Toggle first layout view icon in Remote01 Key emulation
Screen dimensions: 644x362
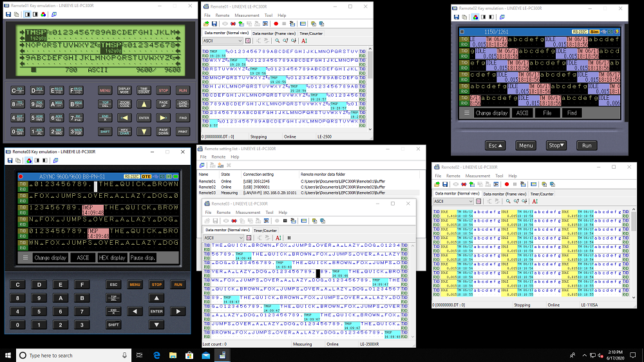tap(27, 14)
